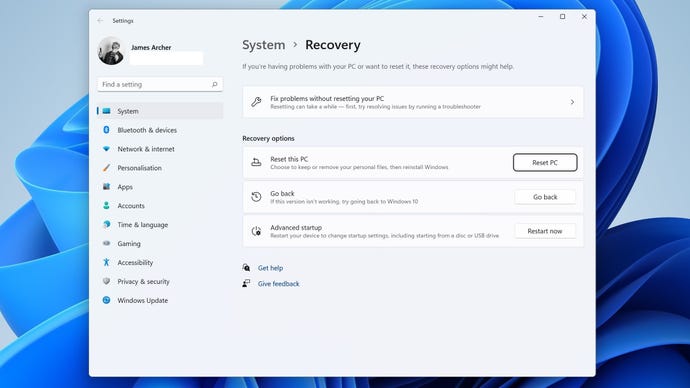
Task: Open Personalisation via its paintbrush icon
Action: pyautogui.click(x=106, y=168)
